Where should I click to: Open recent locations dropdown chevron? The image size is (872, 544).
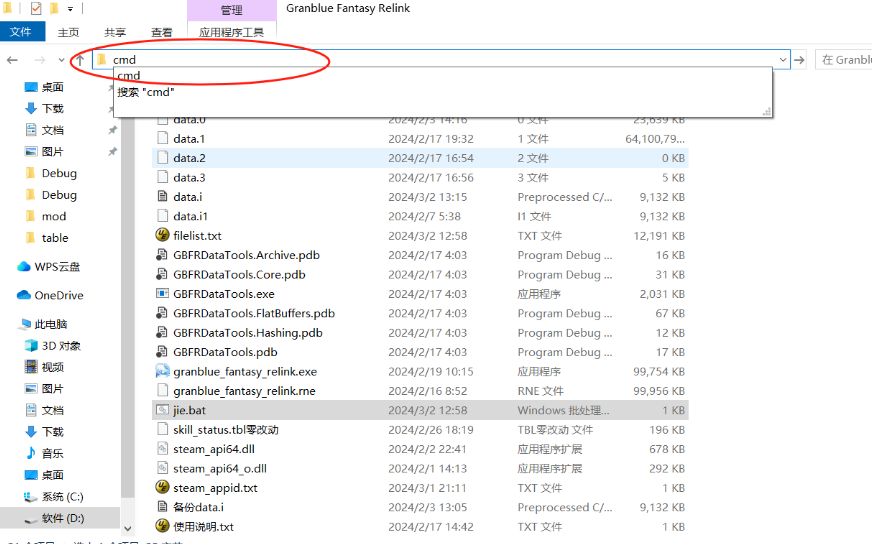pyautogui.click(x=61, y=60)
